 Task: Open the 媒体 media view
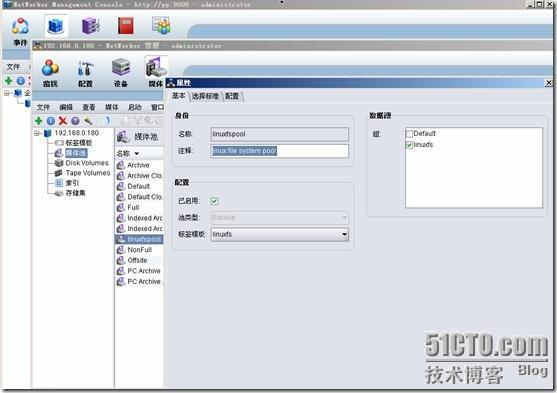[156, 73]
